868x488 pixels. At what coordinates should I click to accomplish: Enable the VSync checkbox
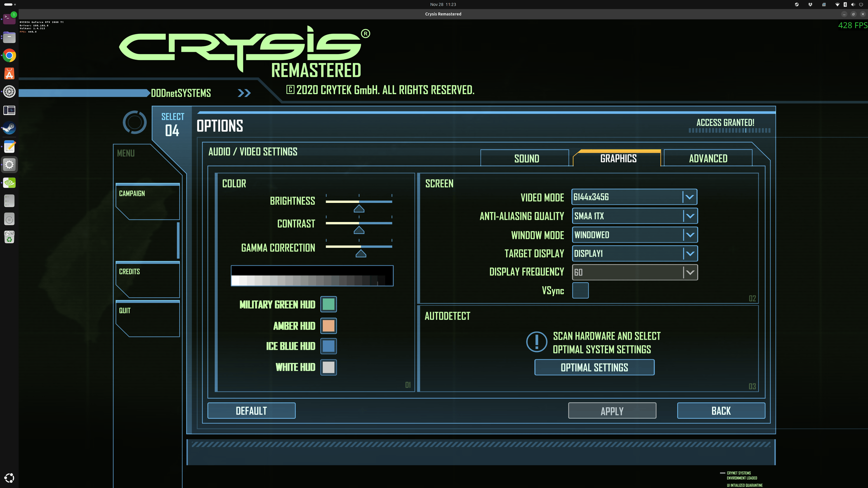click(x=580, y=290)
